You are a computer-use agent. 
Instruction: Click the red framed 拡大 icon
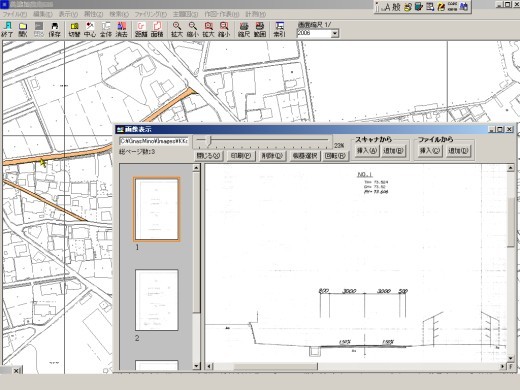tap(209, 29)
